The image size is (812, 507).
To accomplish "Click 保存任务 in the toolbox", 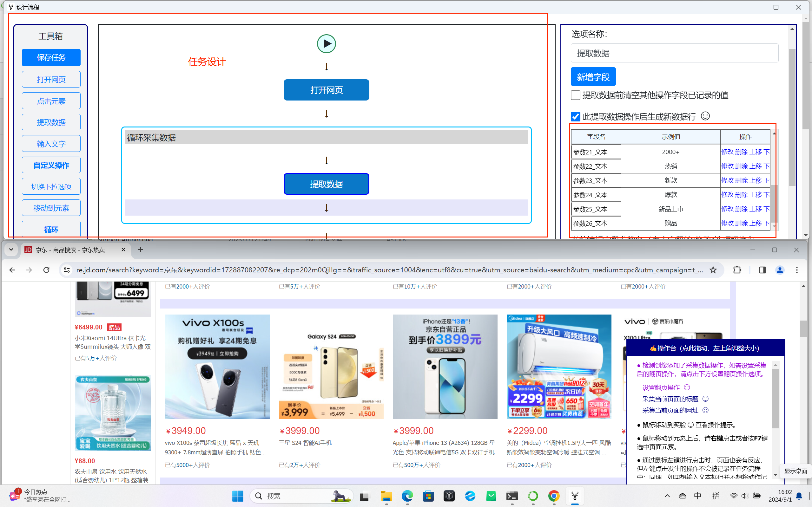I will point(51,58).
